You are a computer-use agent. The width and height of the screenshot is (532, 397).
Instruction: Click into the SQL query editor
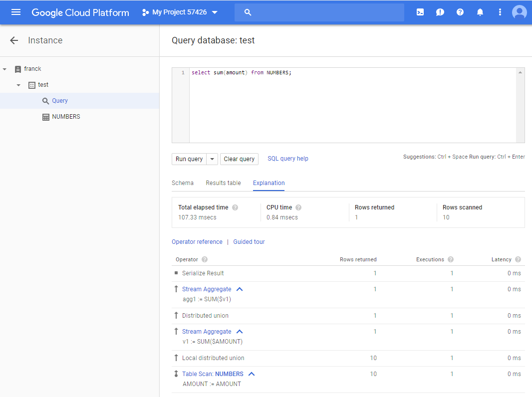pos(352,105)
